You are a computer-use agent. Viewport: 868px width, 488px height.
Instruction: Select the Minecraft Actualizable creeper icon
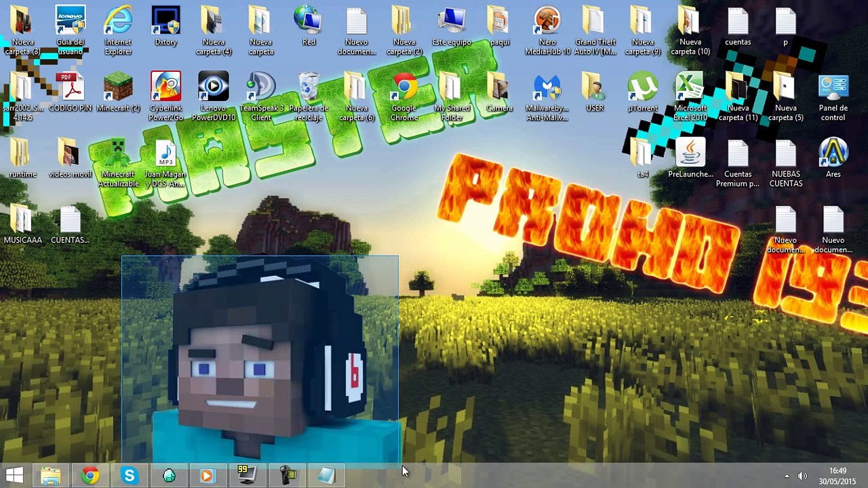point(118,163)
